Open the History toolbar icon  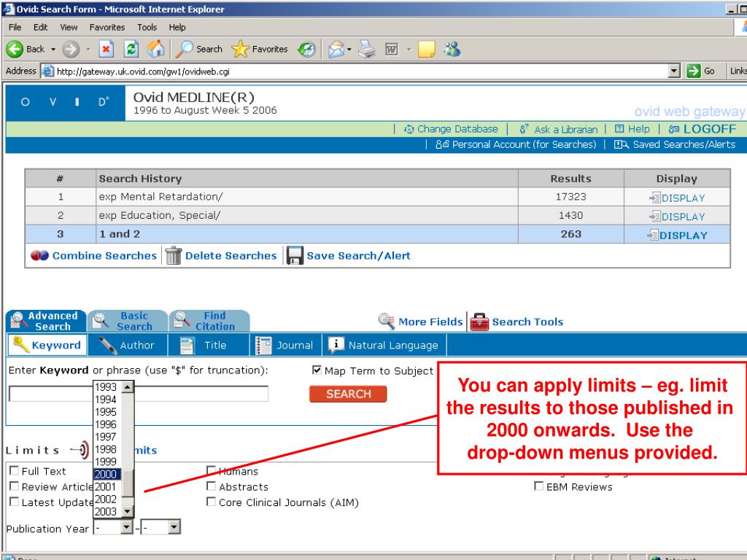[307, 49]
